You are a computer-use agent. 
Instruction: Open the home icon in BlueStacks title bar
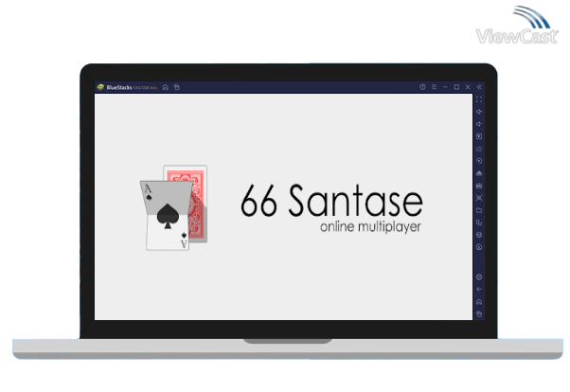point(166,87)
